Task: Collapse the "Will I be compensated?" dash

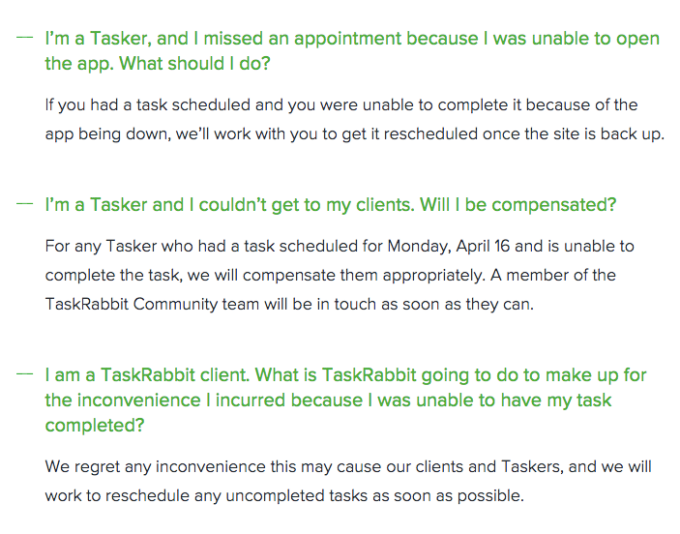Action: pyautogui.click(x=24, y=204)
